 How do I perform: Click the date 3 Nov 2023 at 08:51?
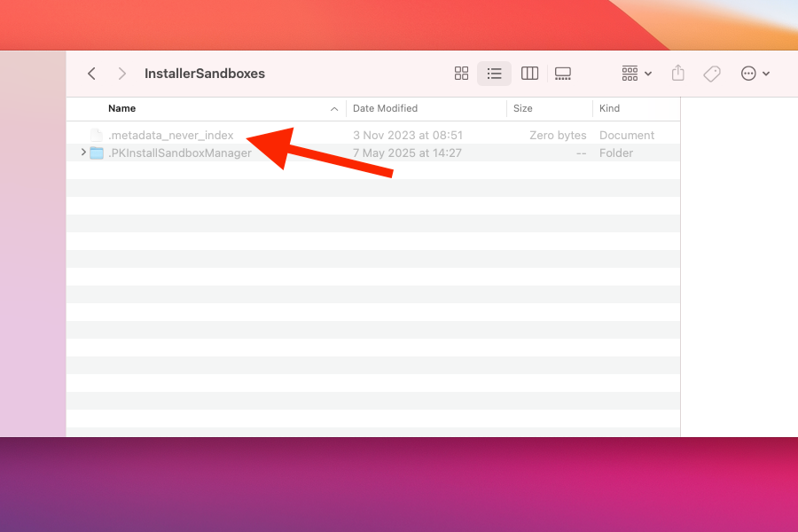point(408,136)
